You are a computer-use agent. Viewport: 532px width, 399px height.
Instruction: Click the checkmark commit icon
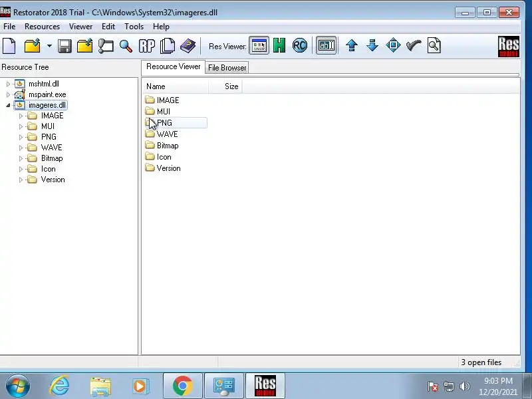coord(414,45)
